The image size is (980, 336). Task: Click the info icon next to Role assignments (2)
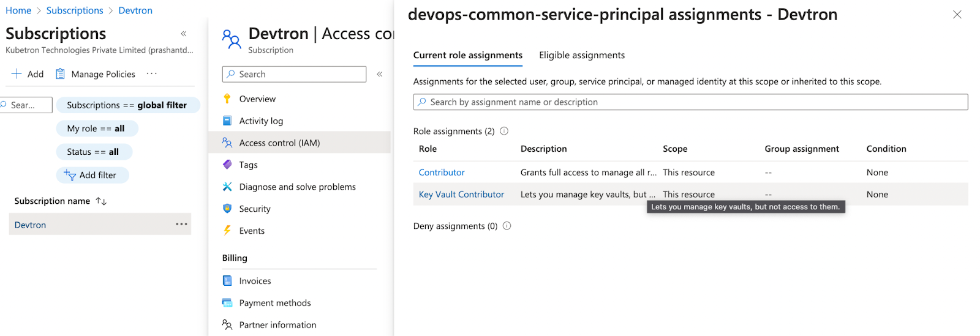pos(505,131)
